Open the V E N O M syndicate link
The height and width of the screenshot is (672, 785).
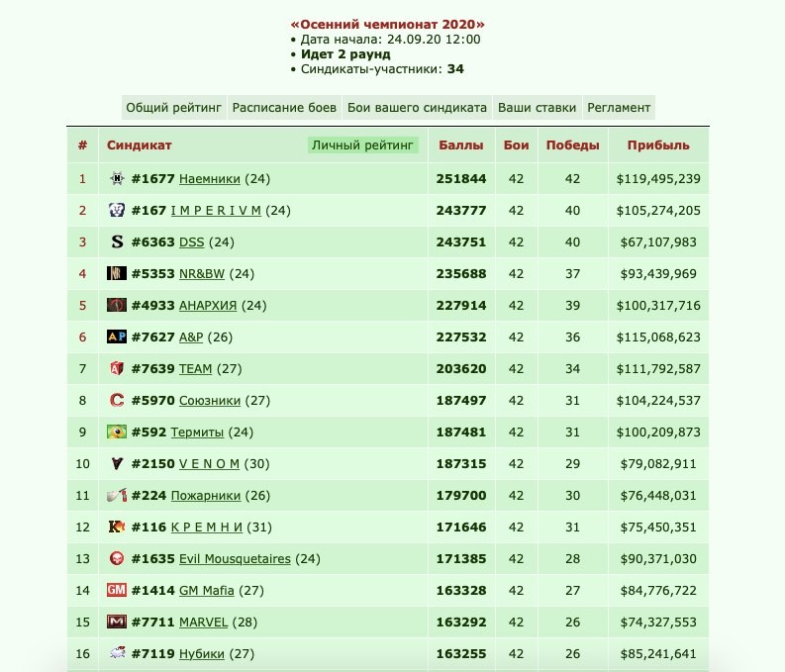tap(209, 464)
